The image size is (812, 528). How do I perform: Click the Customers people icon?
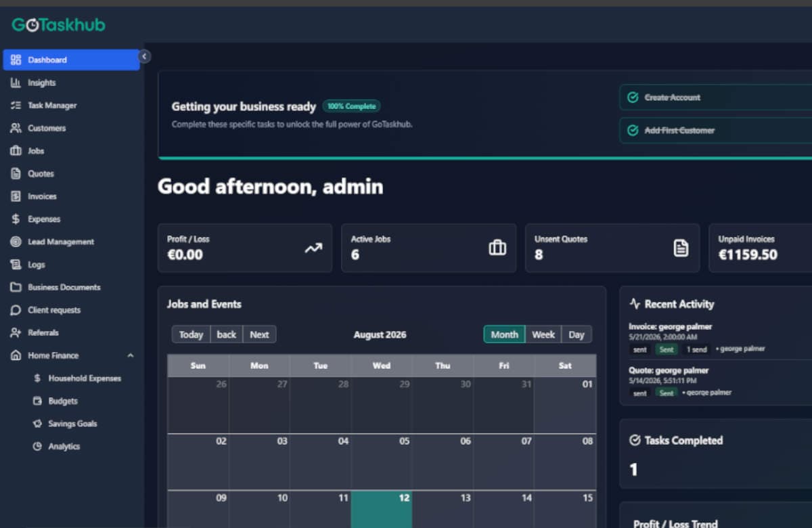pos(16,128)
